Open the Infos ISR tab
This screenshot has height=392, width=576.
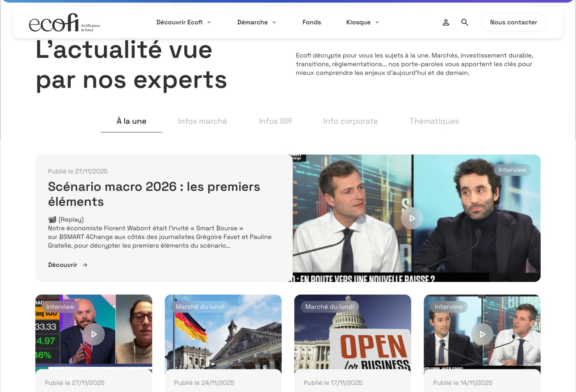pyautogui.click(x=275, y=121)
